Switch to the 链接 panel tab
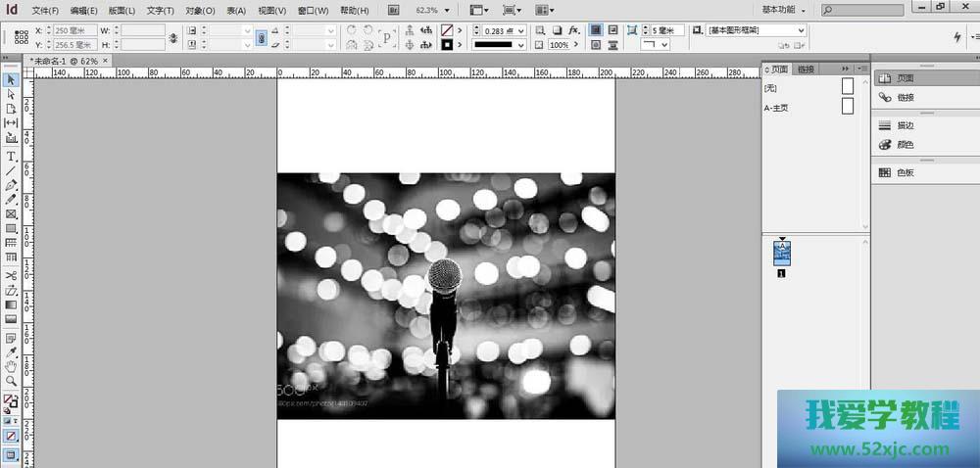This screenshot has width=980, height=468. pos(806,69)
